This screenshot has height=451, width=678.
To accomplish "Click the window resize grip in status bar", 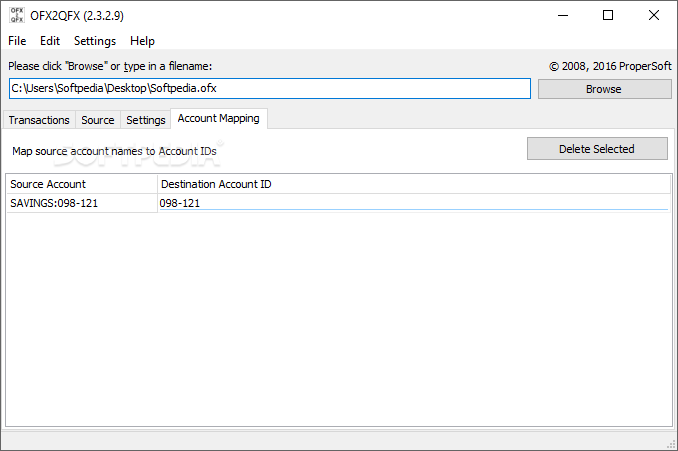I will tap(671, 444).
